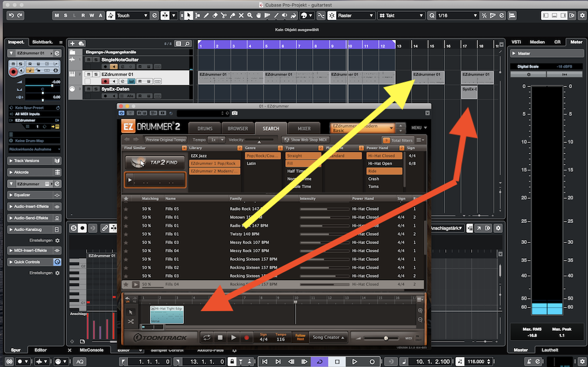Toggle Follow Host in EZdrummer

(300, 338)
